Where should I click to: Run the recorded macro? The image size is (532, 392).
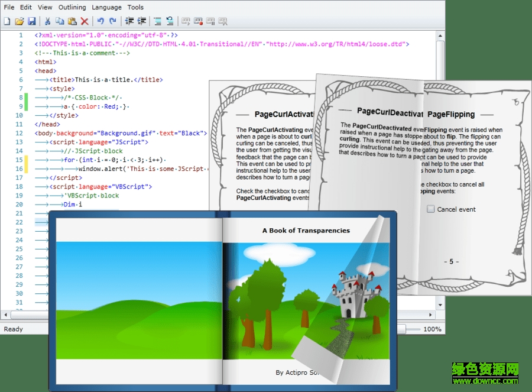(186, 21)
